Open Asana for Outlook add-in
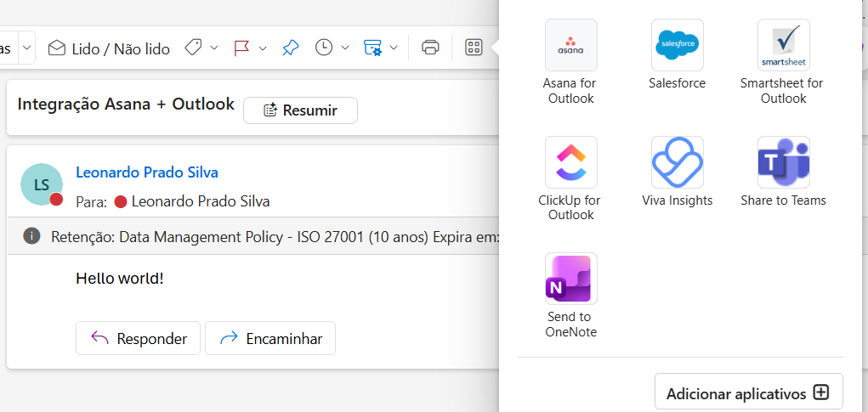 click(x=570, y=46)
